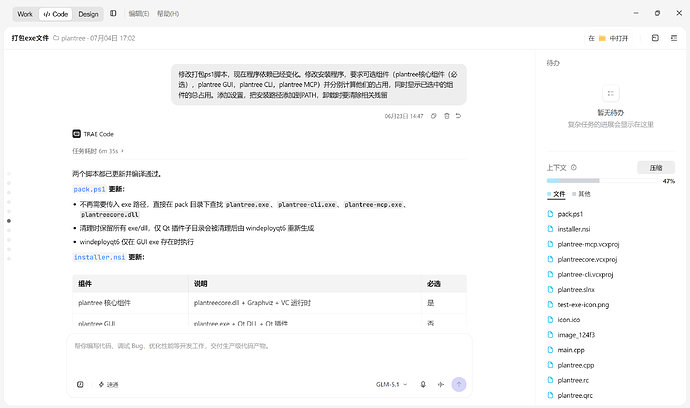690x408 pixels.
Task: Expand the 任务耗时 6m 35s details
Action: [98, 151]
